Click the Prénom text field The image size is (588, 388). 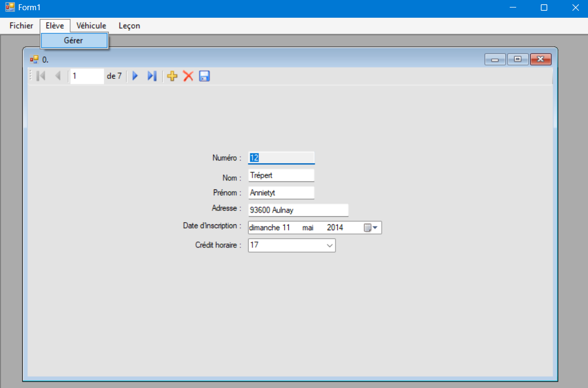click(281, 193)
